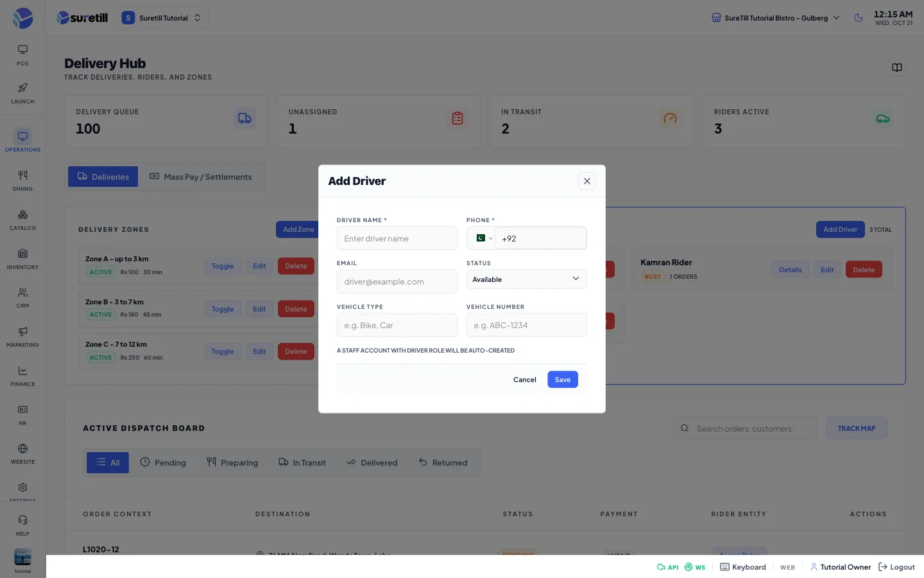Open the HR sidebar icon
The width and height of the screenshot is (924, 578).
pyautogui.click(x=22, y=414)
